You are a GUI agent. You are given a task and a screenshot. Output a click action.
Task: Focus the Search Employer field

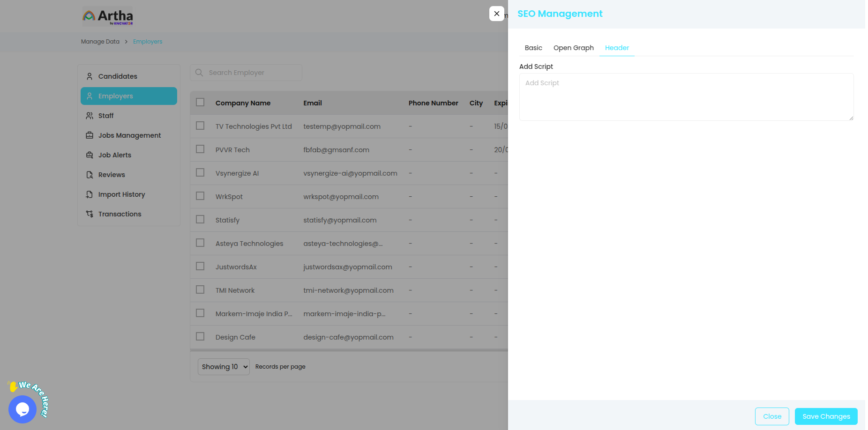251,73
